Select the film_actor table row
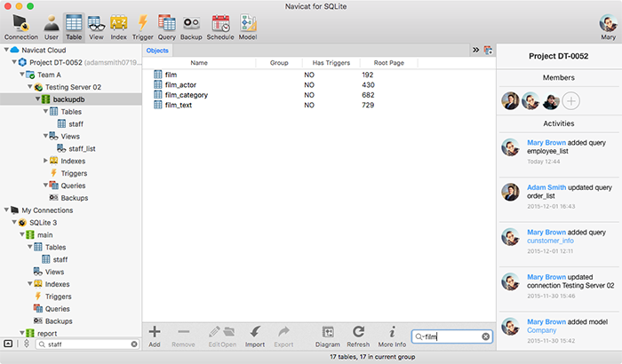 pyautogui.click(x=319, y=85)
